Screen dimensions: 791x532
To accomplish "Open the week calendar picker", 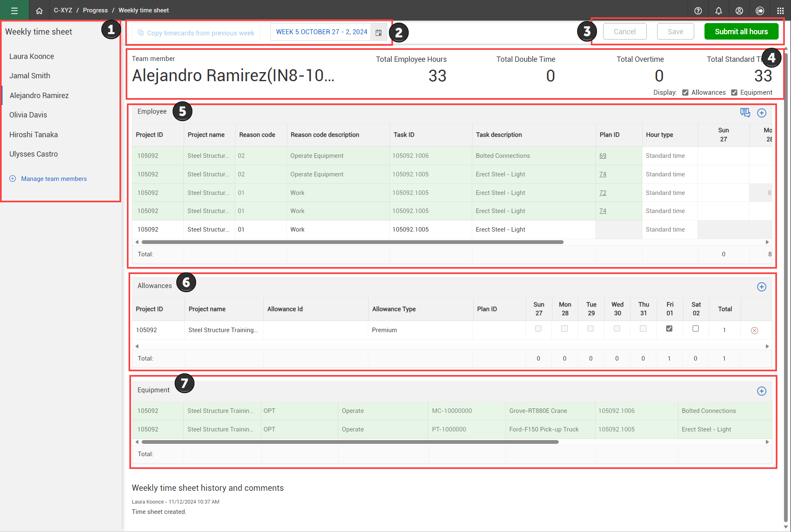I will click(x=378, y=32).
